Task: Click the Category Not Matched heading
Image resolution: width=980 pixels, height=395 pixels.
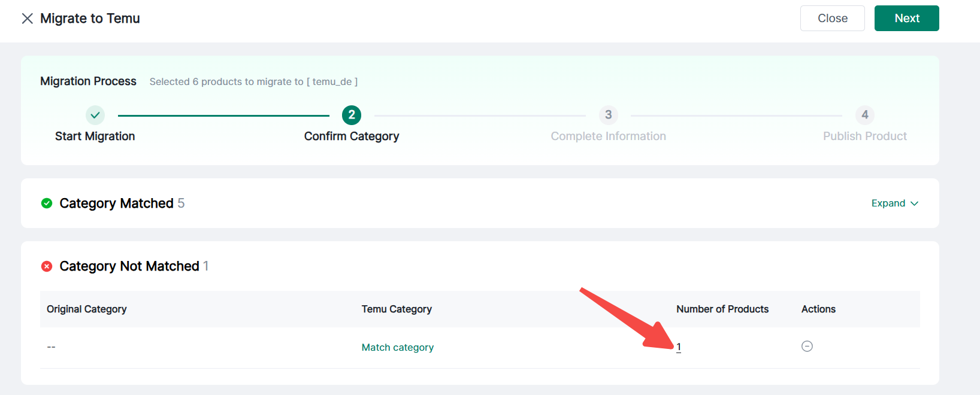Action: click(x=129, y=266)
